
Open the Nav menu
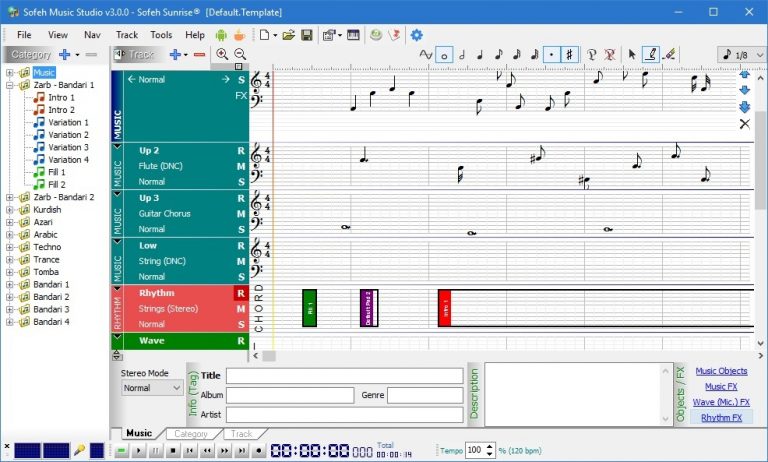click(92, 35)
